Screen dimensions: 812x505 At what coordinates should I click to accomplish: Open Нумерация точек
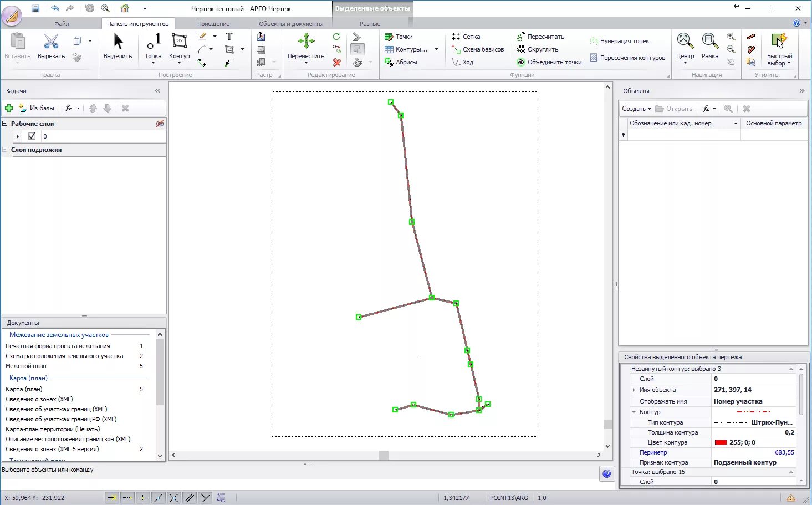pyautogui.click(x=619, y=41)
